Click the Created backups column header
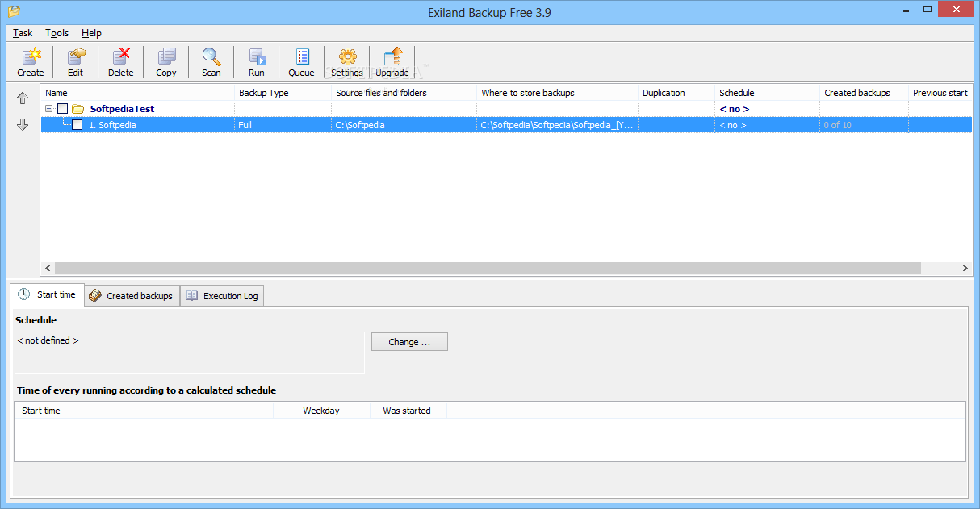Image resolution: width=980 pixels, height=509 pixels. pyautogui.click(x=864, y=93)
